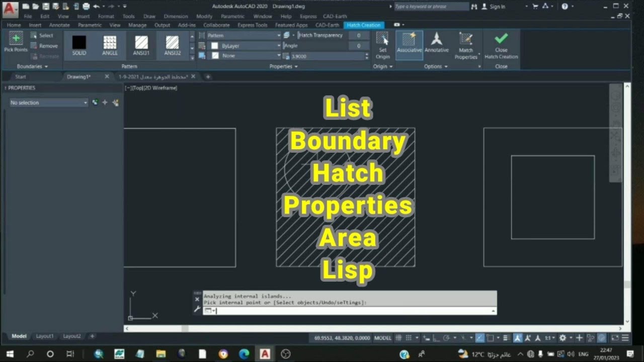Open the Annotate ribbon tab
This screenshot has height=362, width=644.
pos(59,25)
